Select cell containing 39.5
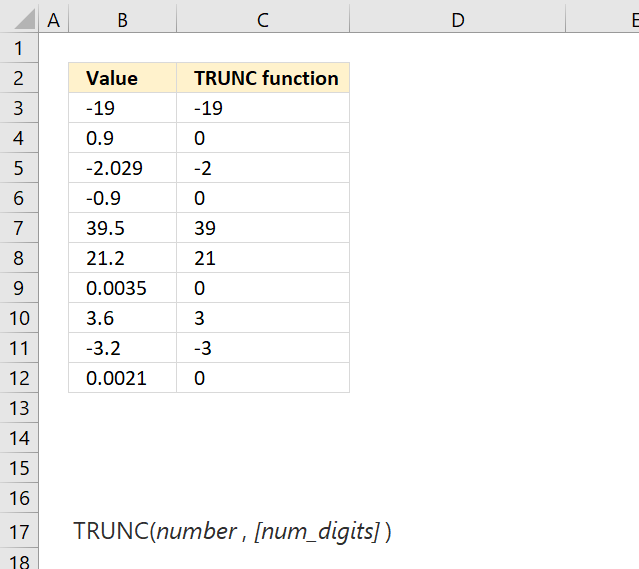Viewport: 639px width, 569px height. coord(123,228)
